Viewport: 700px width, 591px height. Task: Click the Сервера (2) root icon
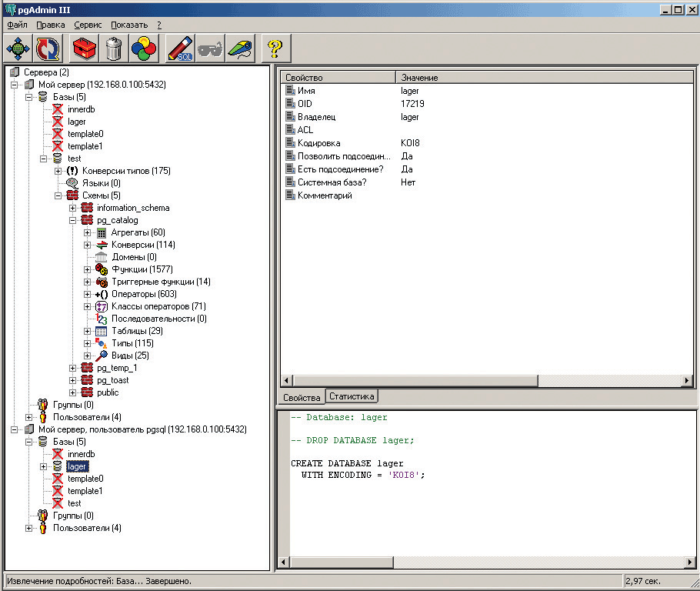pos(15,72)
